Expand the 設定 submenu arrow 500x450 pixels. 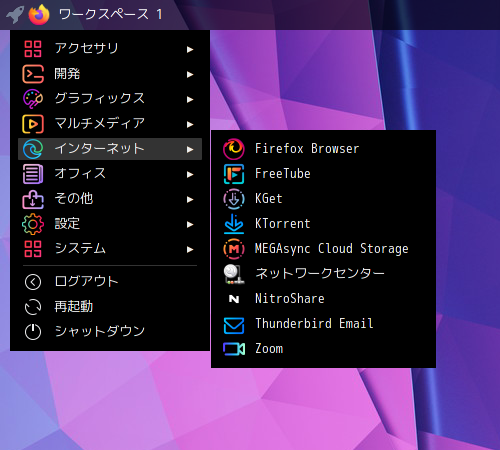(x=190, y=224)
